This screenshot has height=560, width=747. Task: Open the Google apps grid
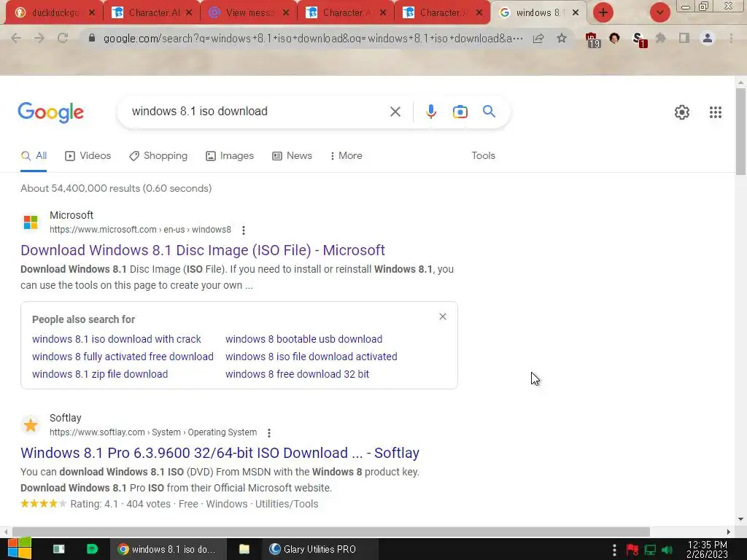(715, 112)
